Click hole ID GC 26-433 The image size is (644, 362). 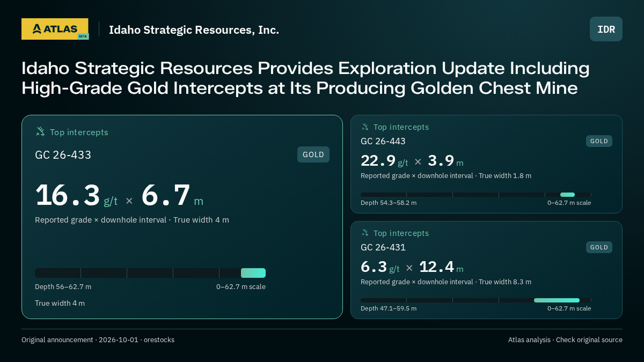[63, 155]
